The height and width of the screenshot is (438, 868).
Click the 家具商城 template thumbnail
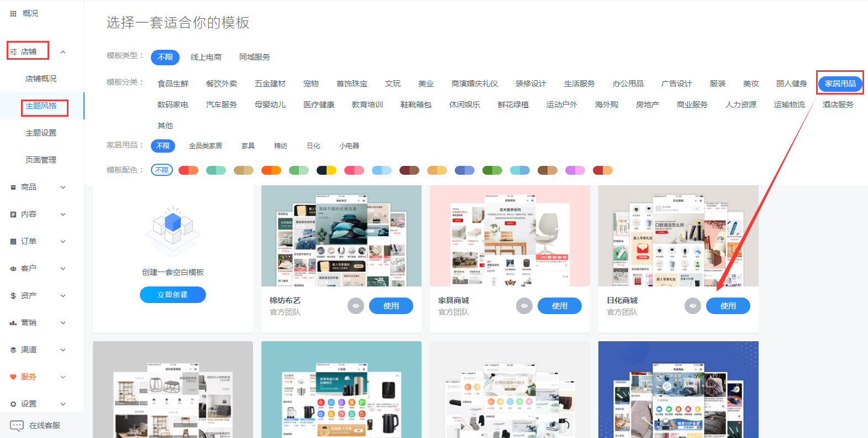(509, 236)
